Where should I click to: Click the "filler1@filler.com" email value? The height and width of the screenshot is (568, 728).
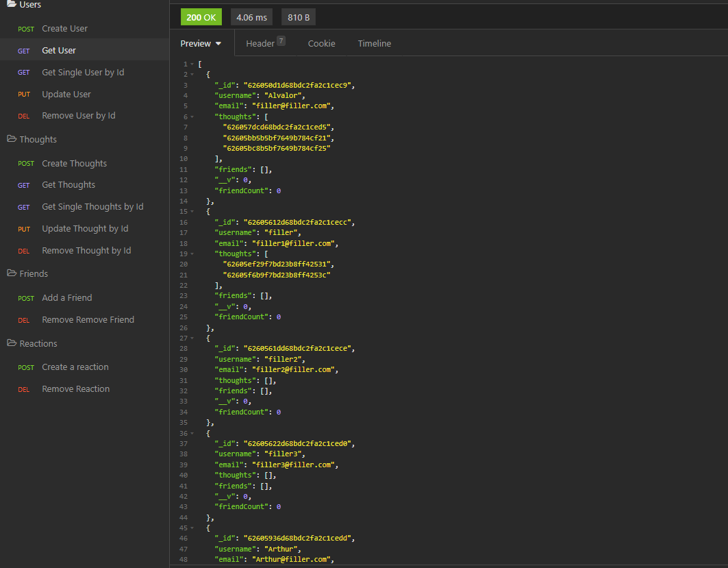pyautogui.click(x=294, y=243)
